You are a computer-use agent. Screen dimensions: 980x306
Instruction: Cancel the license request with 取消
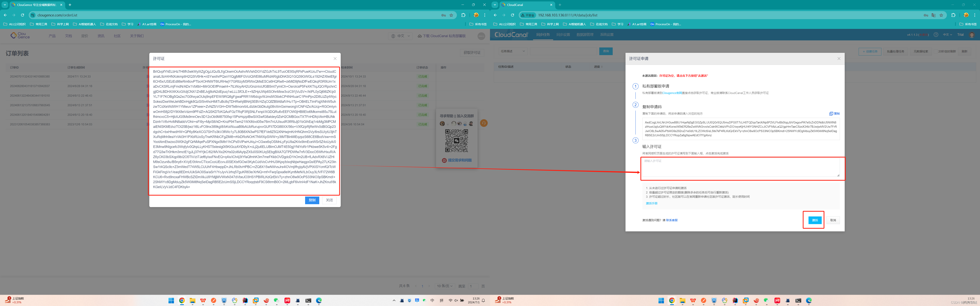[833, 220]
